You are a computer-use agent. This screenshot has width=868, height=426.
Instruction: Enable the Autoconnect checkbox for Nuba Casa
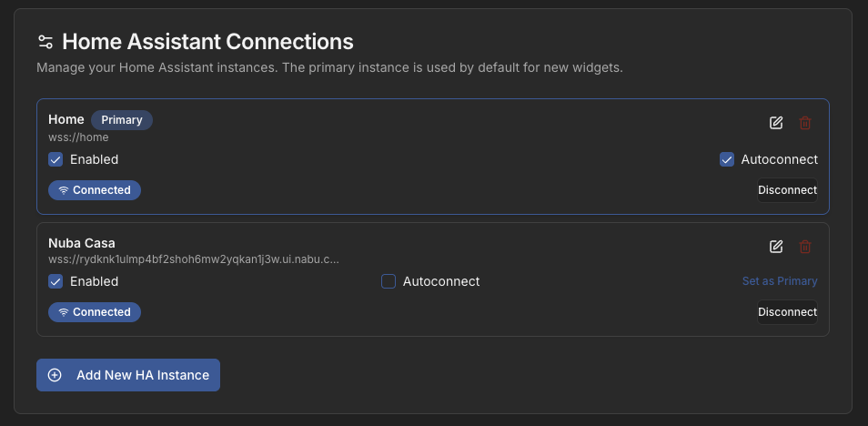click(x=389, y=281)
